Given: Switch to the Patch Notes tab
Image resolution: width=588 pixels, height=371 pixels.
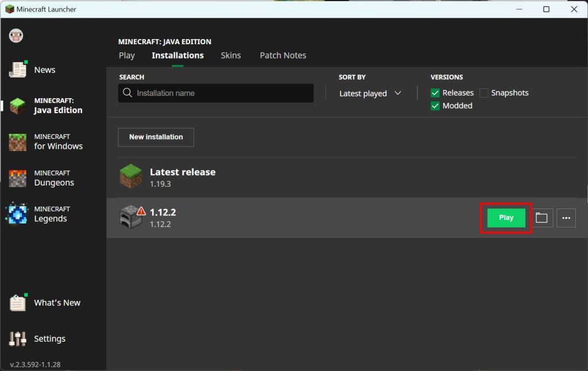Looking at the screenshot, I should tap(283, 56).
